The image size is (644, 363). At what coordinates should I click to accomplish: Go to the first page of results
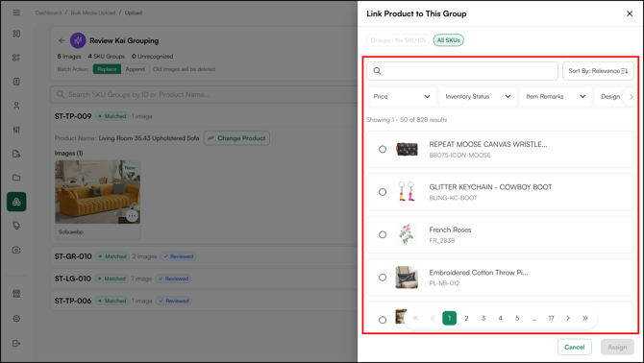click(x=415, y=318)
